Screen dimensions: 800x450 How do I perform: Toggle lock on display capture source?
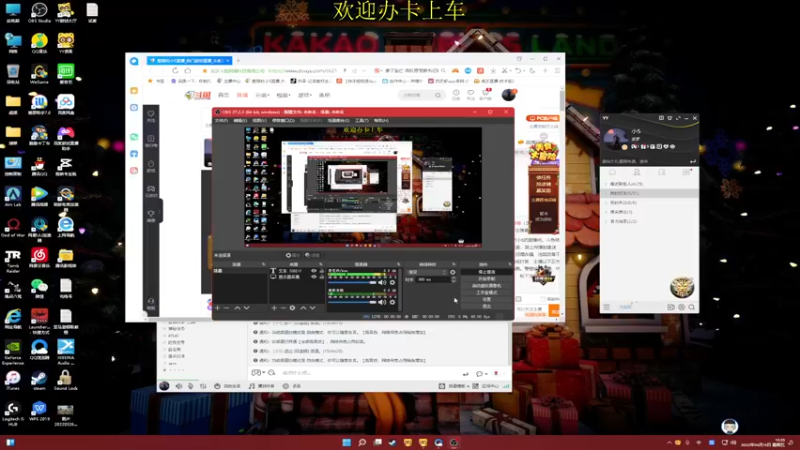pyautogui.click(x=321, y=277)
